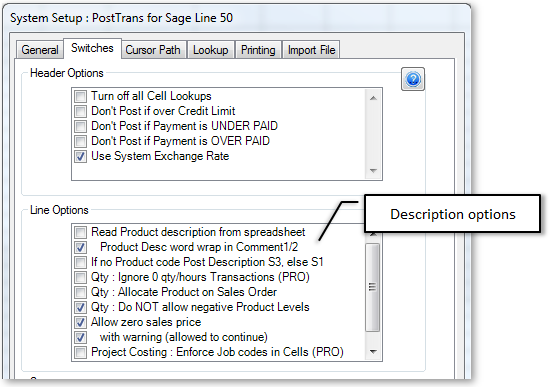This screenshot has height=387, width=553.
Task: Click Line Options list scroll down arrow
Action: pyautogui.click(x=373, y=352)
